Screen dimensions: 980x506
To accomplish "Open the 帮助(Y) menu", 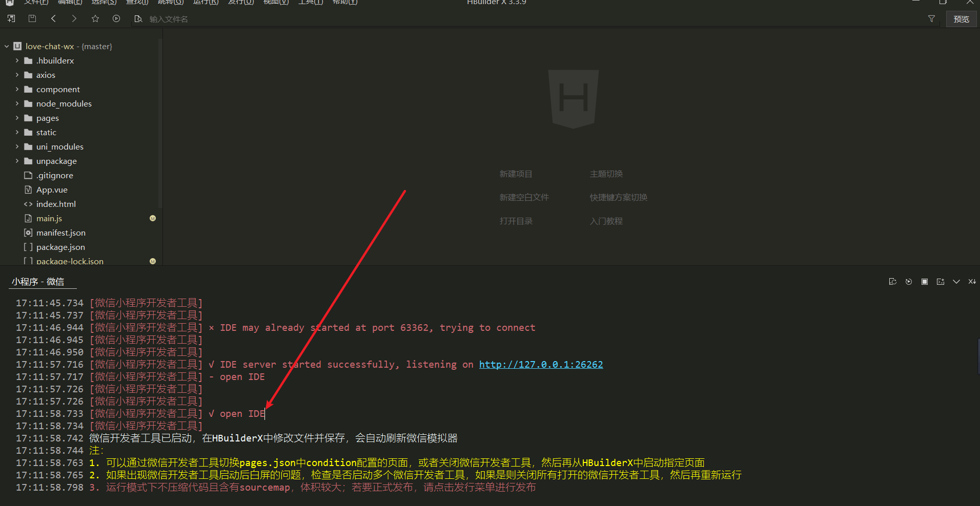I will 345,3.
